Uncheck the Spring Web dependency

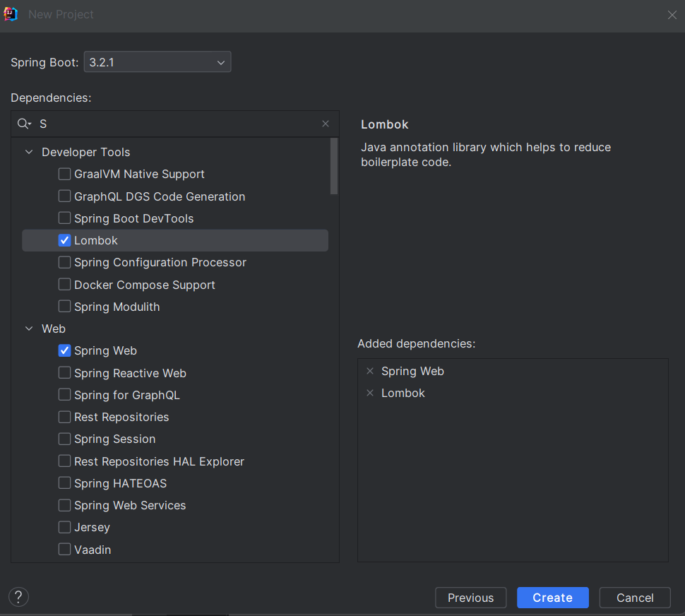pos(65,350)
